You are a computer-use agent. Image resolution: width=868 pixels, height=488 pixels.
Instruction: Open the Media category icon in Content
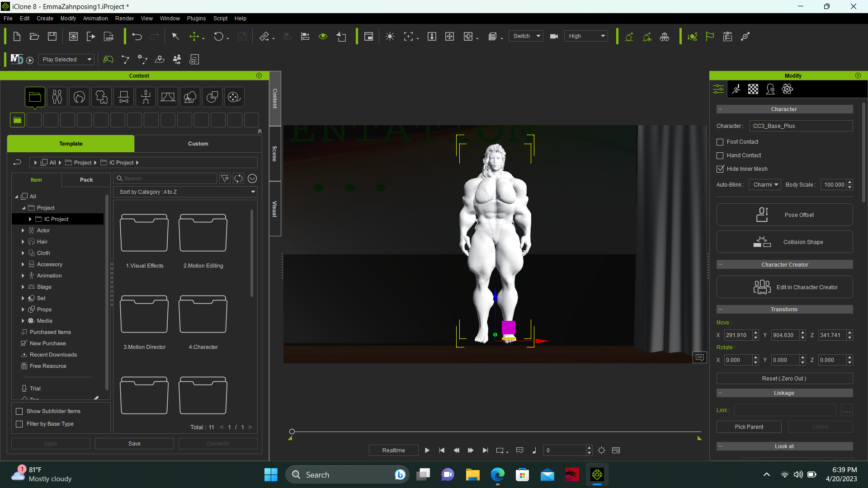234,97
